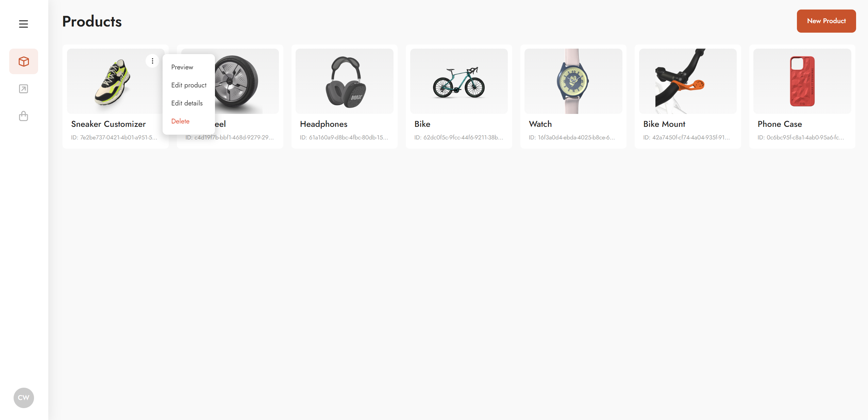The width and height of the screenshot is (868, 420).
Task: Click the Headphones product title
Action: point(323,124)
